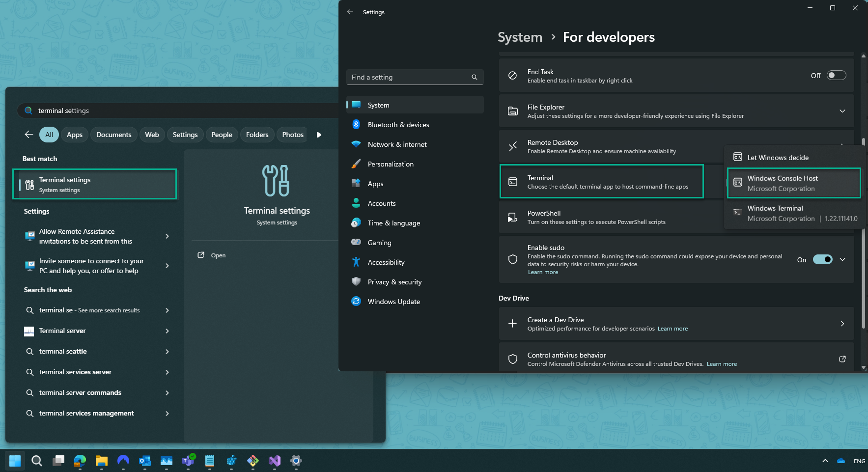Click the OneDrive cloud tray icon

[841, 461]
